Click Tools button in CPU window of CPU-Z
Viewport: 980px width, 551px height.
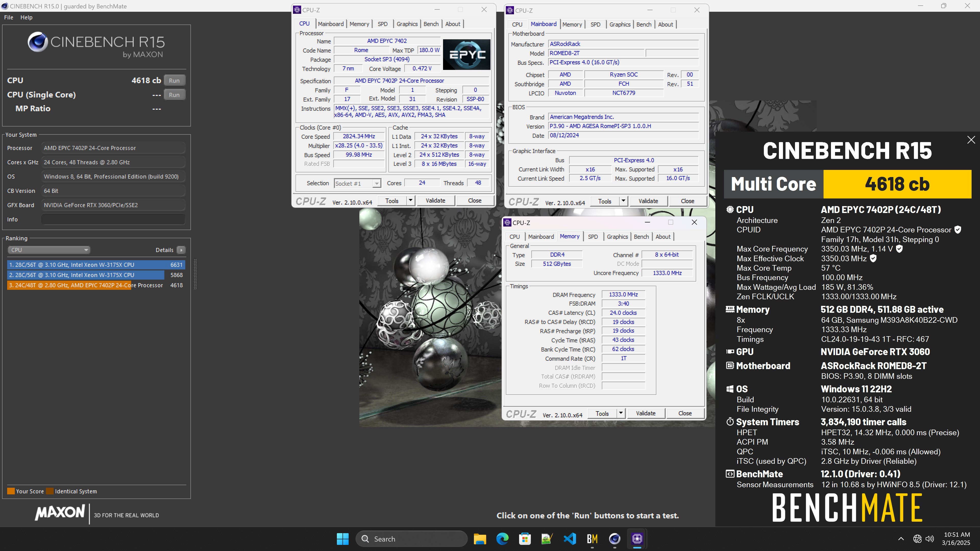pos(392,201)
